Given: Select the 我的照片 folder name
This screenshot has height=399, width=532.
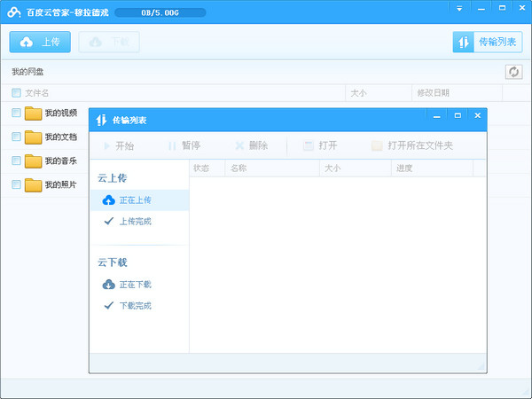Looking at the screenshot, I should click(x=61, y=185).
